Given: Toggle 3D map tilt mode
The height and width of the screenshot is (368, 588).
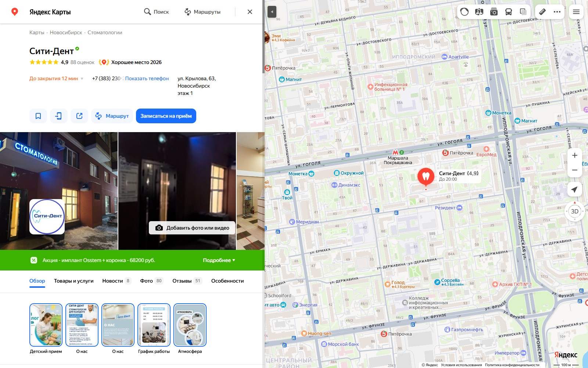Looking at the screenshot, I should (575, 211).
